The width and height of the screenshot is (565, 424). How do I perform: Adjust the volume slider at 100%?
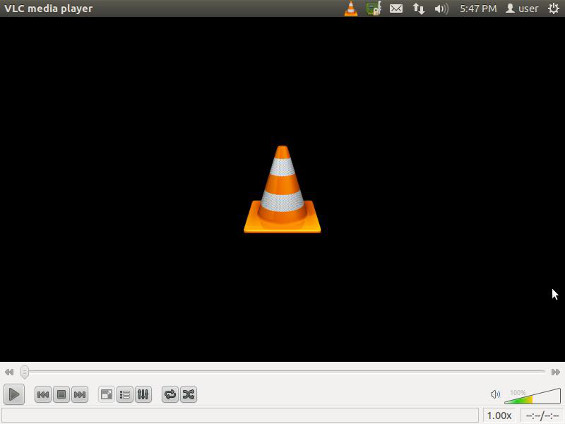[x=532, y=396]
